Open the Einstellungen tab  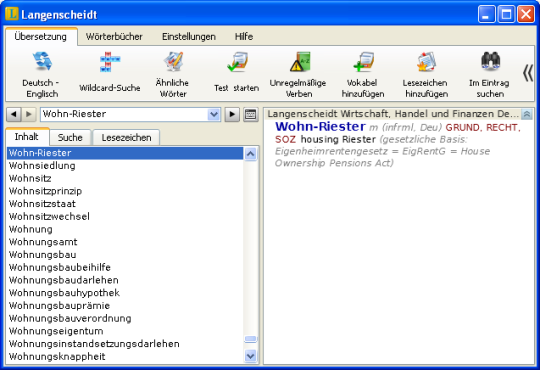189,37
